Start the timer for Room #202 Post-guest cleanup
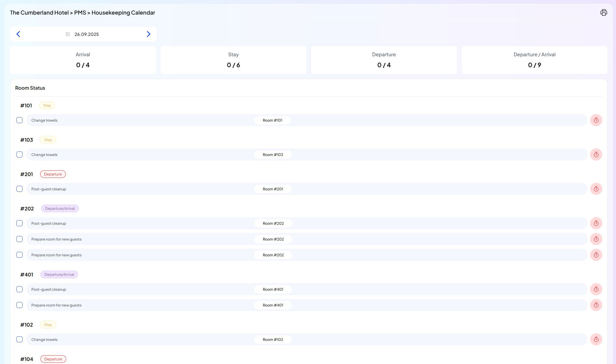 click(596, 223)
